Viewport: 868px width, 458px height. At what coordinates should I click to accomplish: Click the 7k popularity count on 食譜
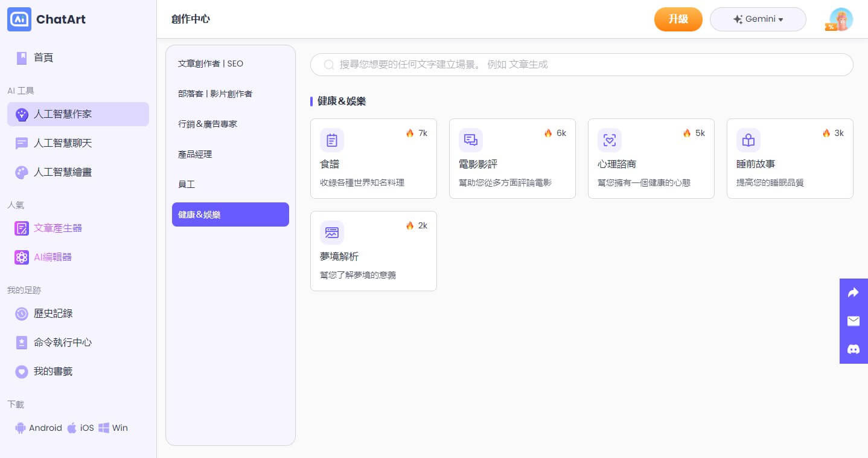click(x=423, y=133)
